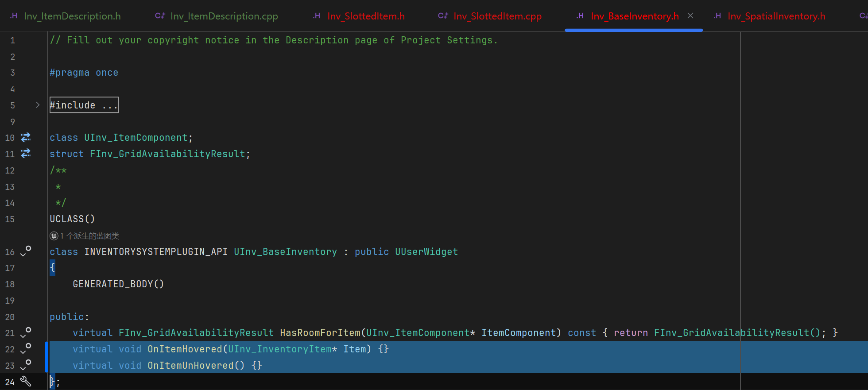The image size is (868, 390).
Task: Click the Unreal icon in blueprint hint
Action: [x=54, y=236]
